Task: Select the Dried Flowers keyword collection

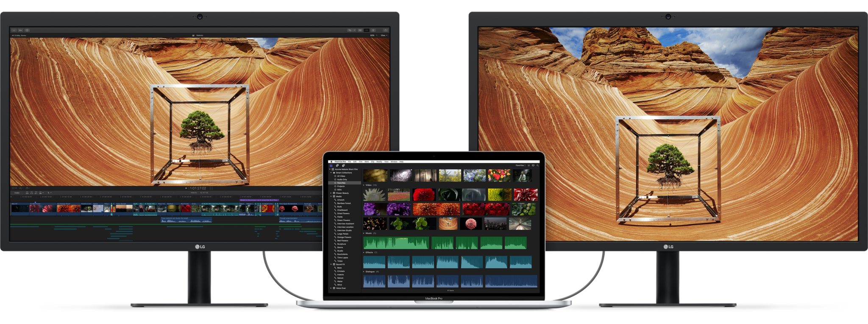Action: [x=343, y=213]
